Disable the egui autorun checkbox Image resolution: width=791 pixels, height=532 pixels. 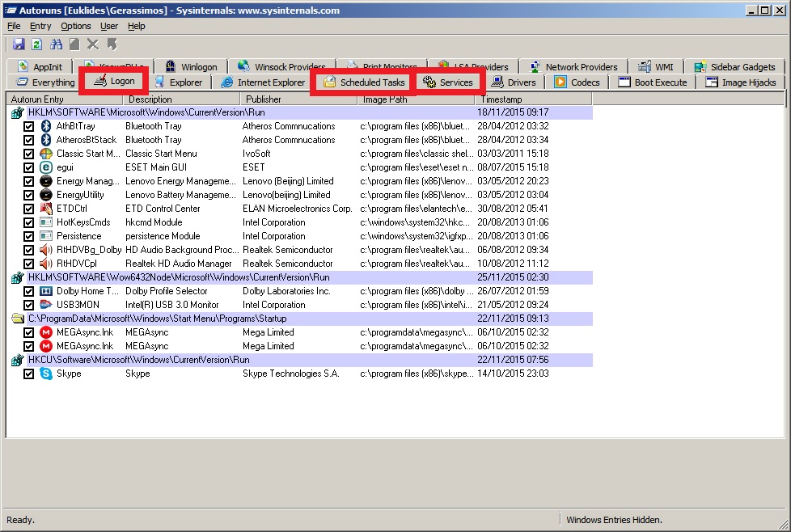[x=29, y=167]
